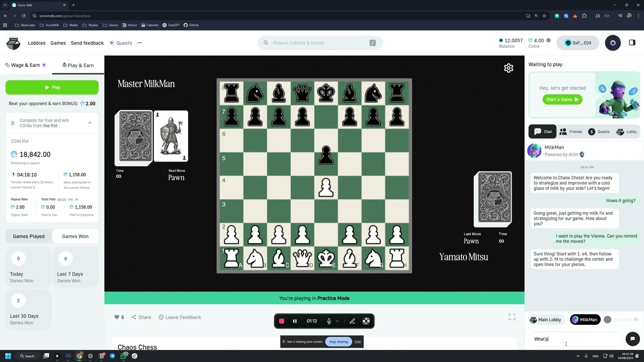This screenshot has height=362, width=644.
Task: Stop the recording with the red button
Action: [x=282, y=321]
